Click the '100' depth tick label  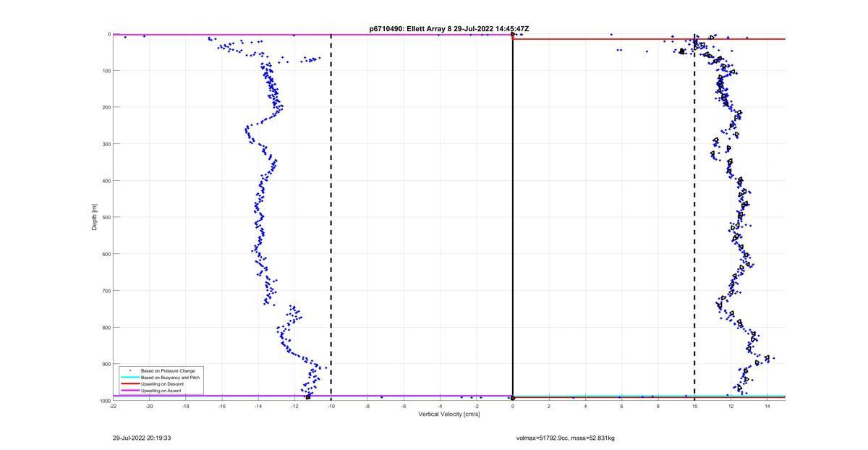click(x=106, y=71)
